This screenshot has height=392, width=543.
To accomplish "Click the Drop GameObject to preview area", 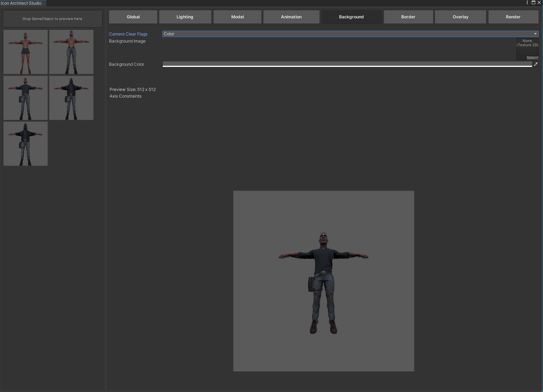I will coord(52,19).
